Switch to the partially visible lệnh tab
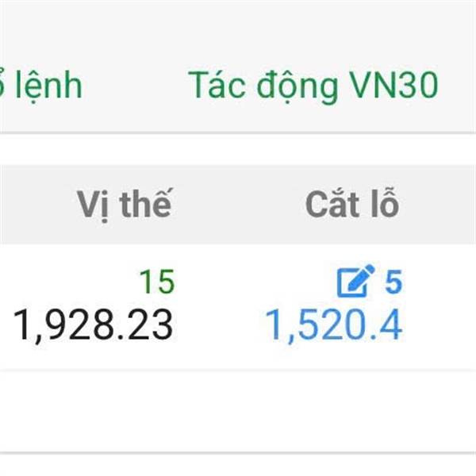Screen dimensions: 476x476 point(41,86)
